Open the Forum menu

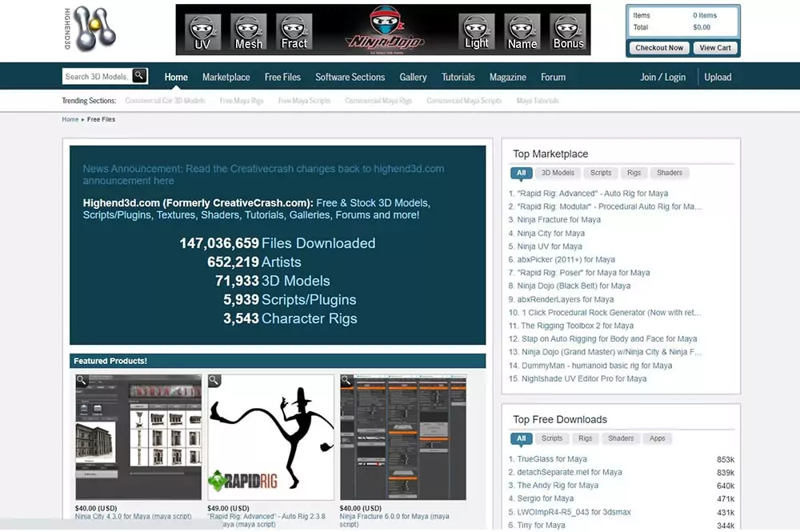point(553,77)
